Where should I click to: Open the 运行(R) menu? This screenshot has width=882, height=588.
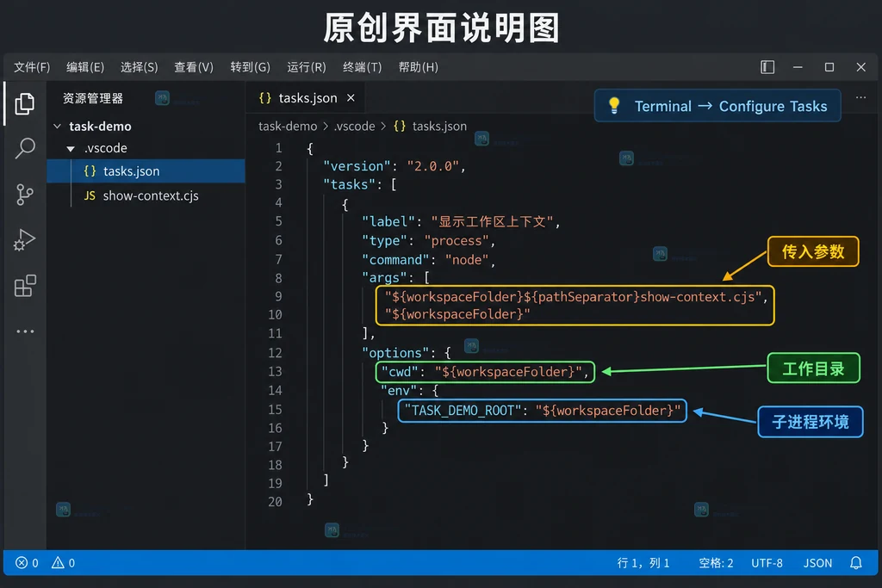click(x=307, y=67)
